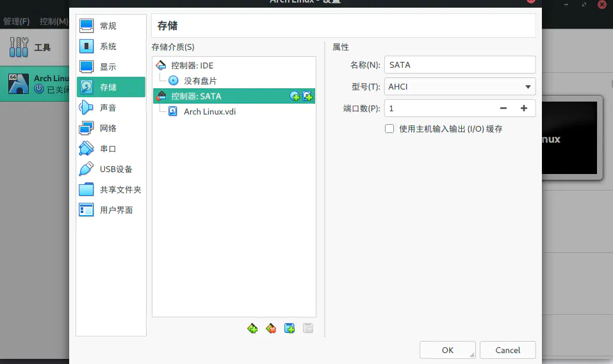Select the 控制器: IDE tree row
This screenshot has height=364, width=613.
point(234,65)
